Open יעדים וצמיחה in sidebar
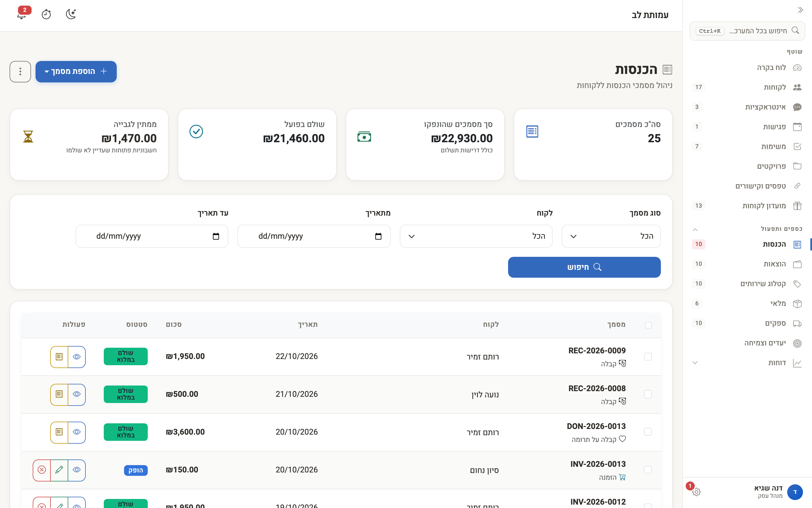The height and width of the screenshot is (508, 812). coord(747,343)
